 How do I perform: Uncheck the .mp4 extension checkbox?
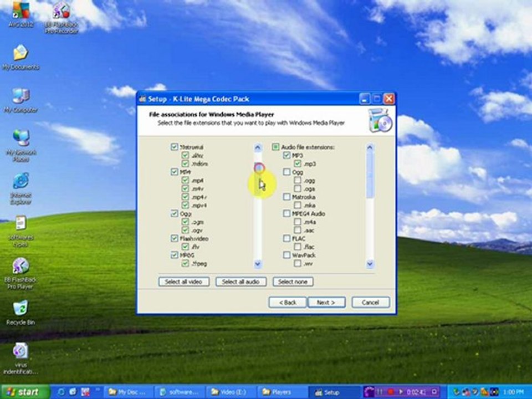(185, 180)
